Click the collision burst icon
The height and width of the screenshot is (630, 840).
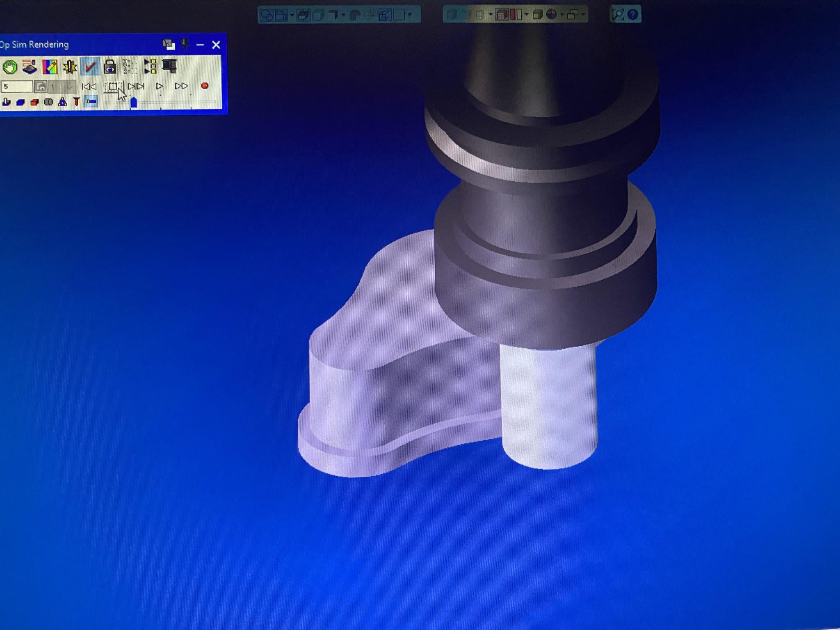(70, 67)
